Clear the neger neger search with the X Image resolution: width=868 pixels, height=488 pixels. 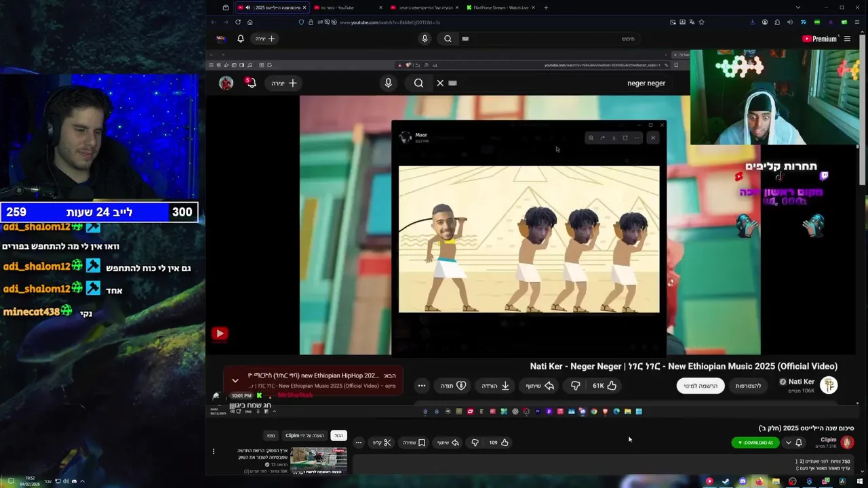point(440,83)
